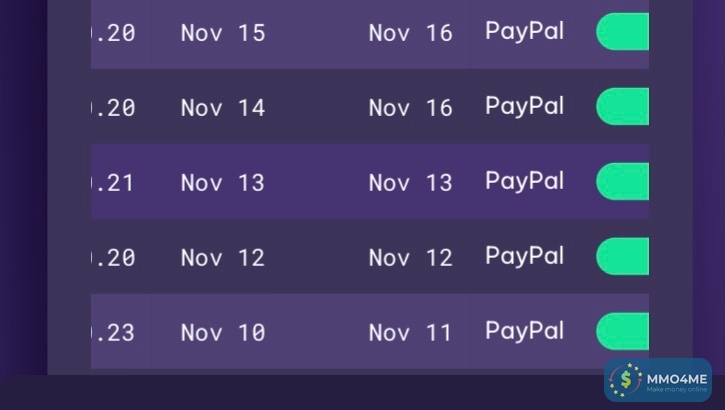725x410 pixels.
Task: Select the amount ending in .21
Action: [113, 183]
